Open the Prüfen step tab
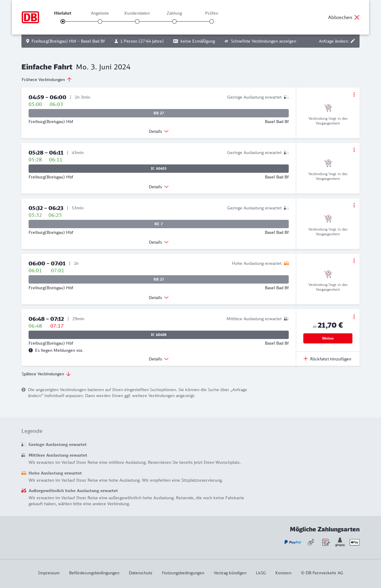The image size is (381, 588). (x=212, y=13)
